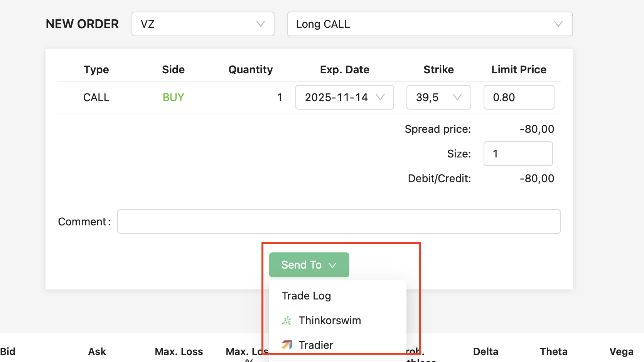Sort by the Delta column header
This screenshot has width=644, height=362.
click(486, 352)
